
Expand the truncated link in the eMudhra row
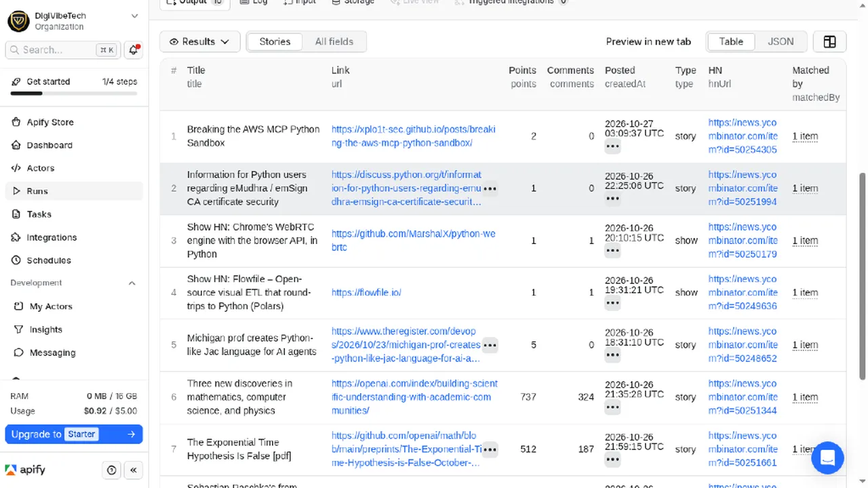[490, 188]
